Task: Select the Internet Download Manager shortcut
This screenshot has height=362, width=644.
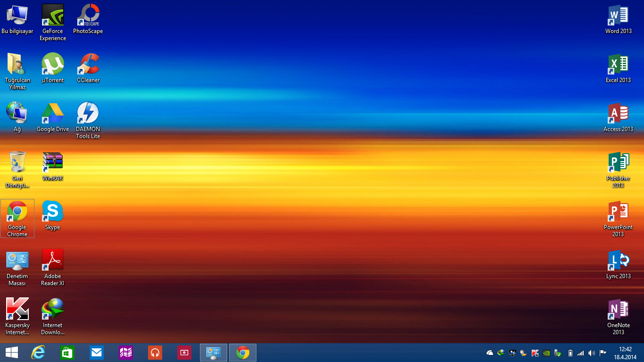Action: click(52, 317)
